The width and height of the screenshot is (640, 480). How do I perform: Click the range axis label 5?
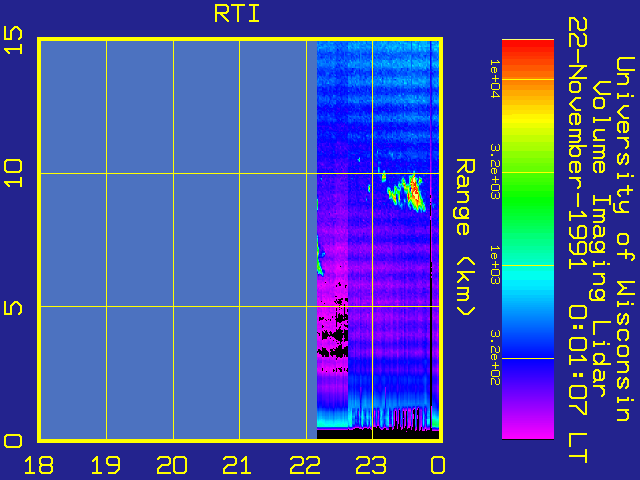pyautogui.click(x=13, y=307)
